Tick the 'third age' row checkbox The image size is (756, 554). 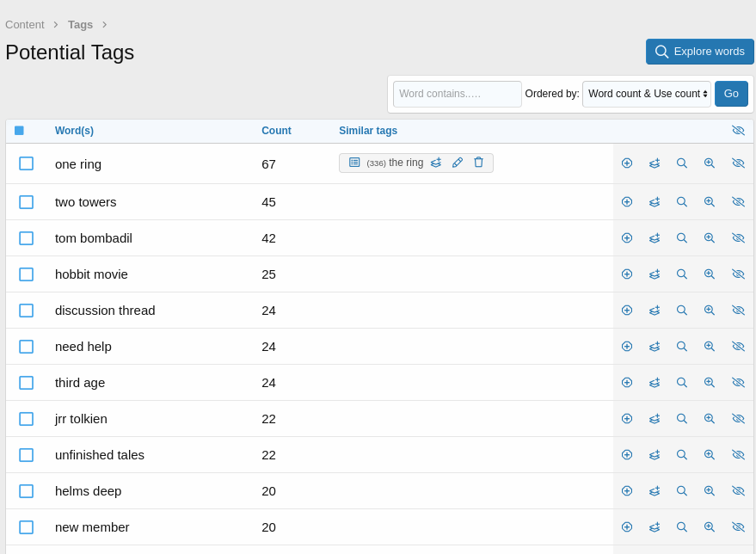[x=27, y=383]
